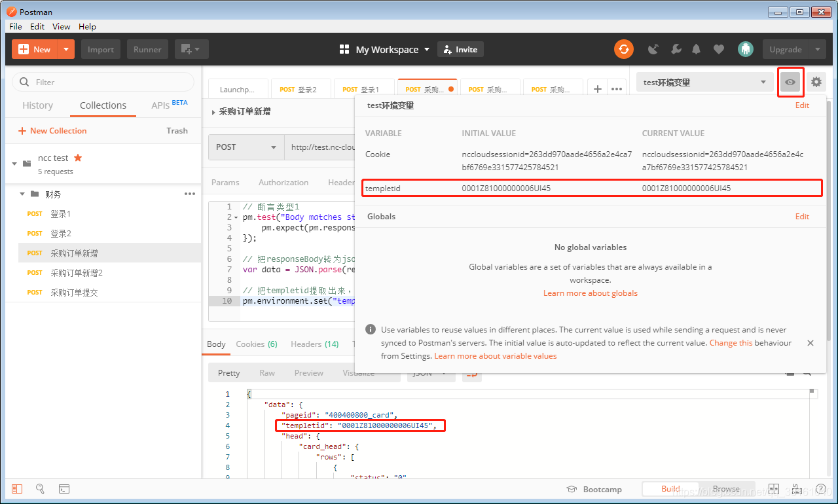This screenshot has width=838, height=504.
Task: Click New Collection link
Action: (52, 130)
